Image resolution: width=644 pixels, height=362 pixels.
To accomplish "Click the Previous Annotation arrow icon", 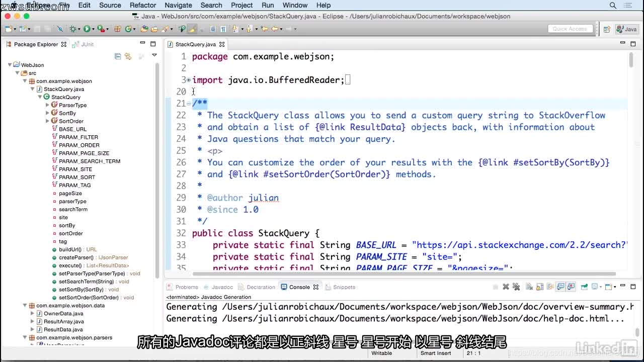I will pos(249,29).
